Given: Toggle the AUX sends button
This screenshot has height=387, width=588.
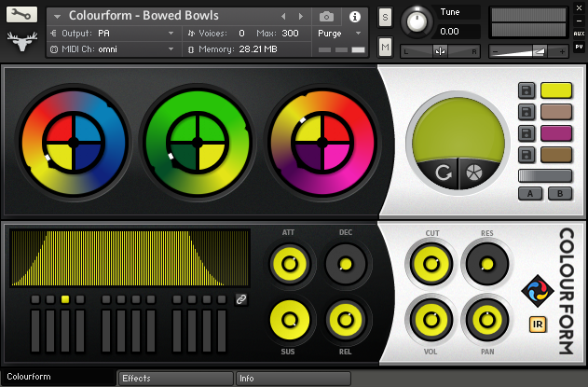Looking at the screenshot, I should (579, 34).
